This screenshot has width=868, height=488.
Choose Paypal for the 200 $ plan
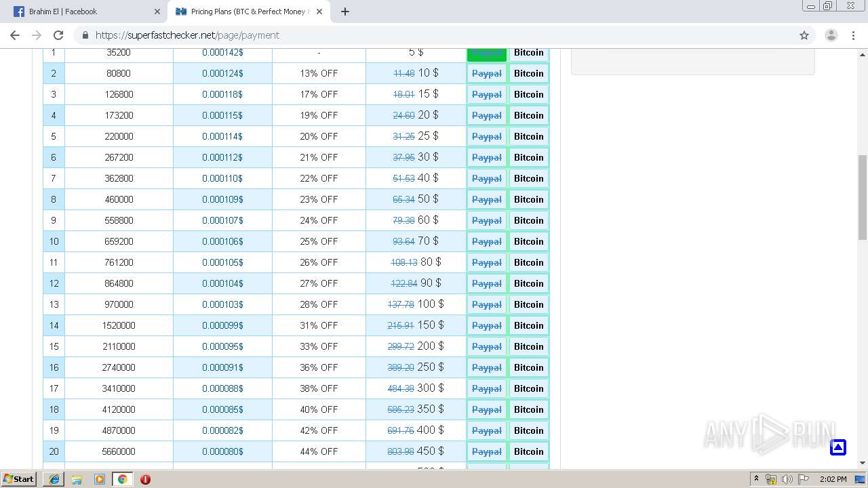click(x=487, y=346)
